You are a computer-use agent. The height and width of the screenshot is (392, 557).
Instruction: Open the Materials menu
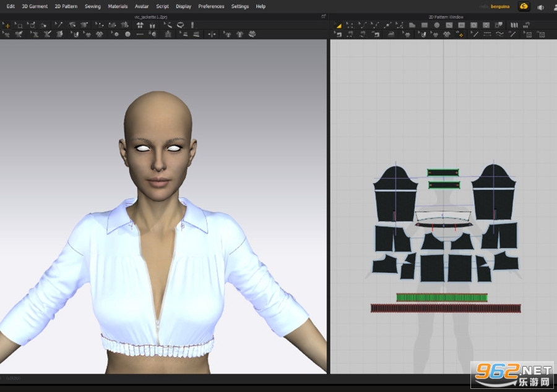(118, 6)
